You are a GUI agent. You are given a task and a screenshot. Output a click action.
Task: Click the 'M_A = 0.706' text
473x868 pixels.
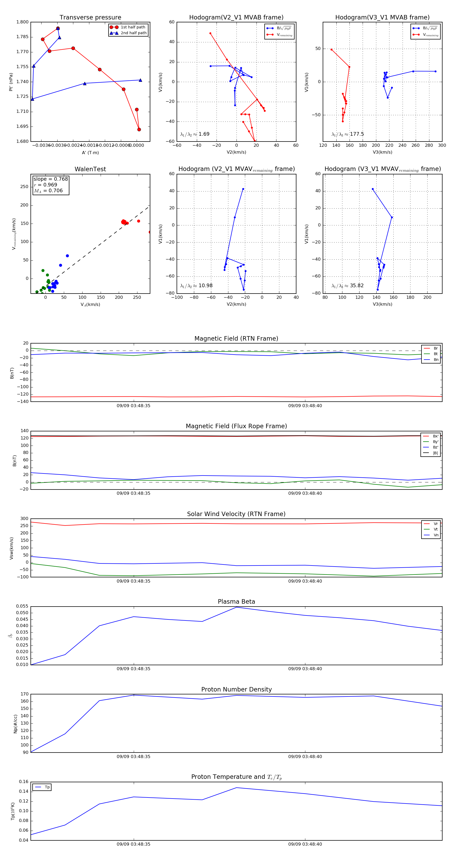(48, 191)
